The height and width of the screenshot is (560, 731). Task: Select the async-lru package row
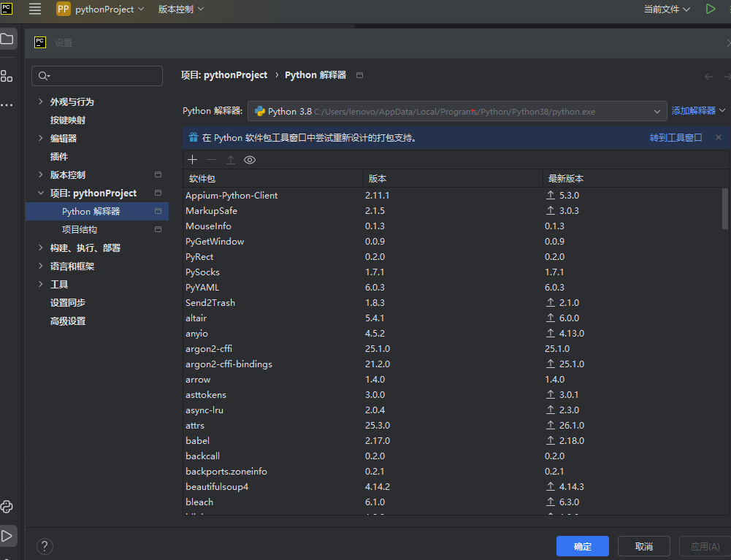[x=452, y=410]
